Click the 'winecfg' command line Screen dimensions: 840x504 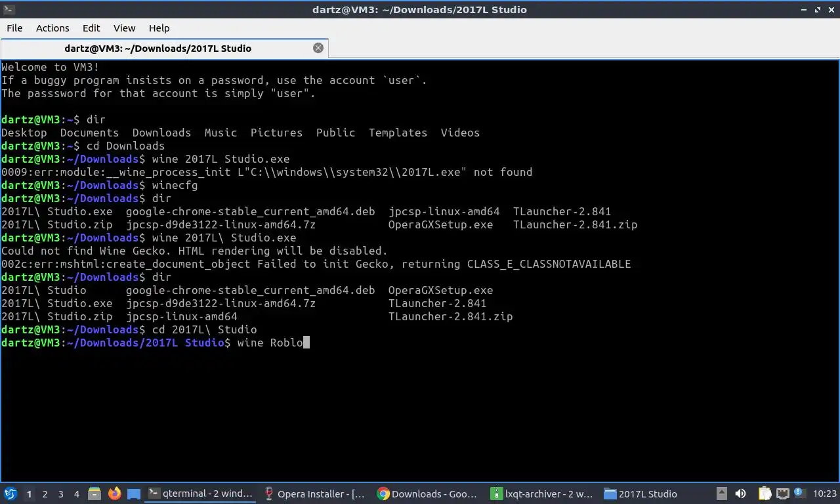175,185
